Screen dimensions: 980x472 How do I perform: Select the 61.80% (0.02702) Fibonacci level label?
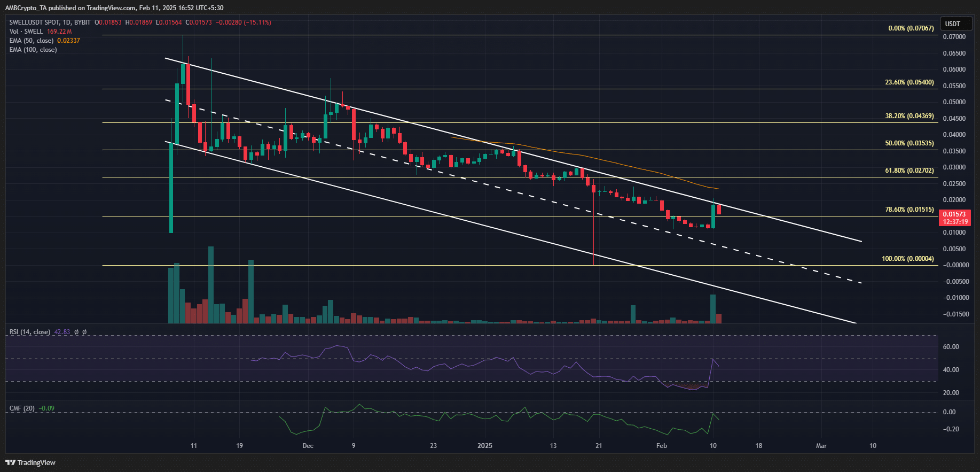(909, 171)
